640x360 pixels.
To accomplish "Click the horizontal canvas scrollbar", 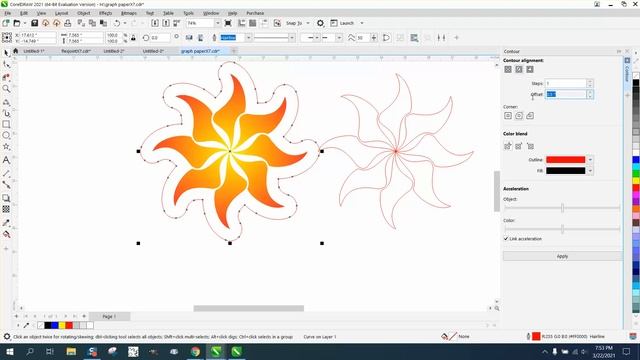I will (x=249, y=308).
